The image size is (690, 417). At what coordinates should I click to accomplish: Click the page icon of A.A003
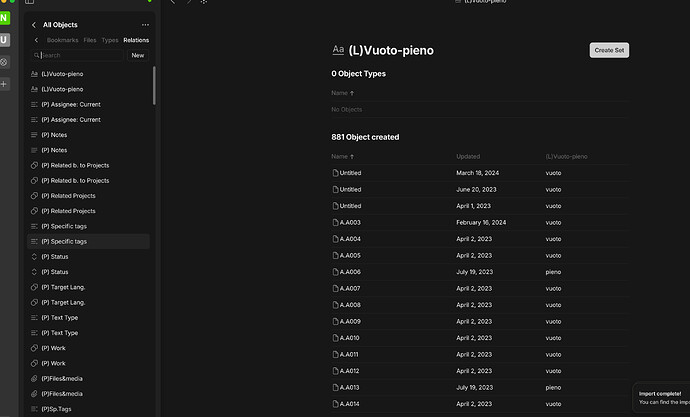coord(335,223)
